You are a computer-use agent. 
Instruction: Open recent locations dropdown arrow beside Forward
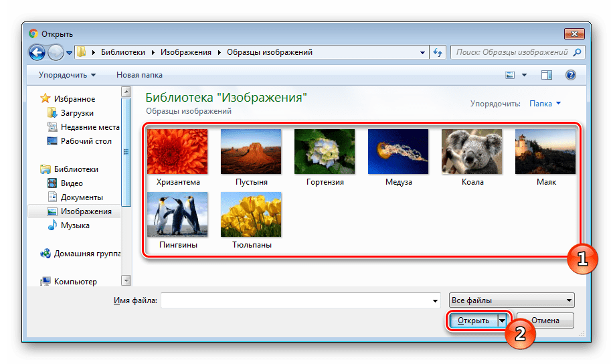pos(69,52)
